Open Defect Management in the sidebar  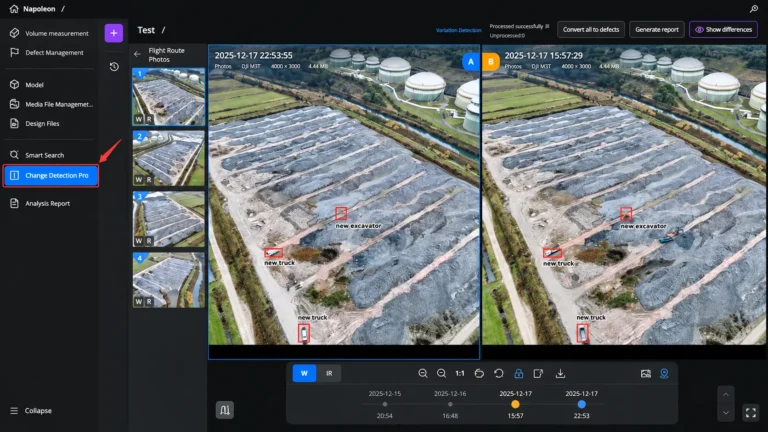[x=47, y=52]
